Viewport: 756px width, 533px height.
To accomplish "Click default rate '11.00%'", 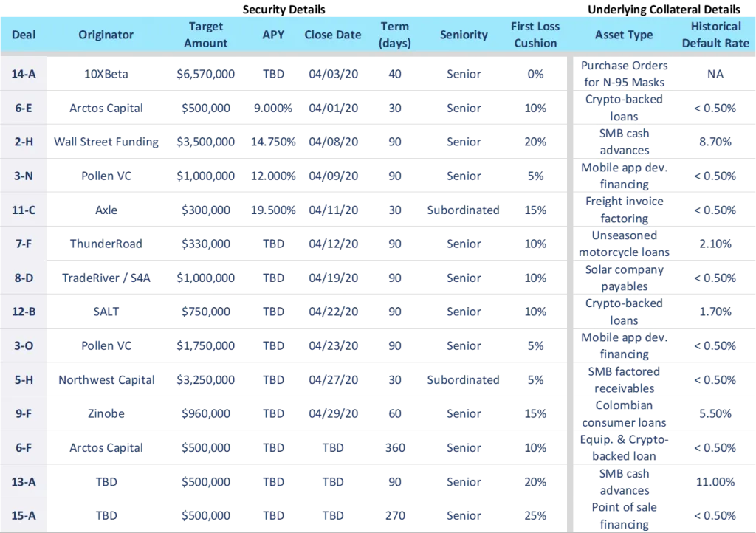I will [715, 481].
